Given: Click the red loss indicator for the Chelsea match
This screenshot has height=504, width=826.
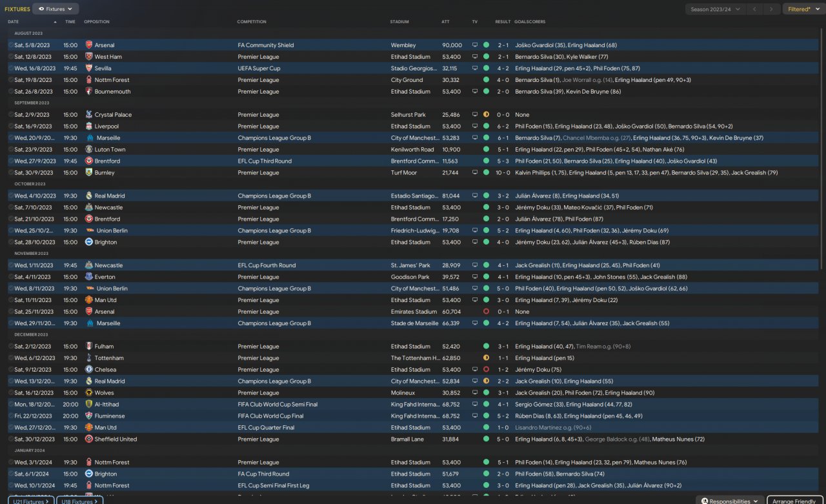Looking at the screenshot, I should tap(486, 370).
